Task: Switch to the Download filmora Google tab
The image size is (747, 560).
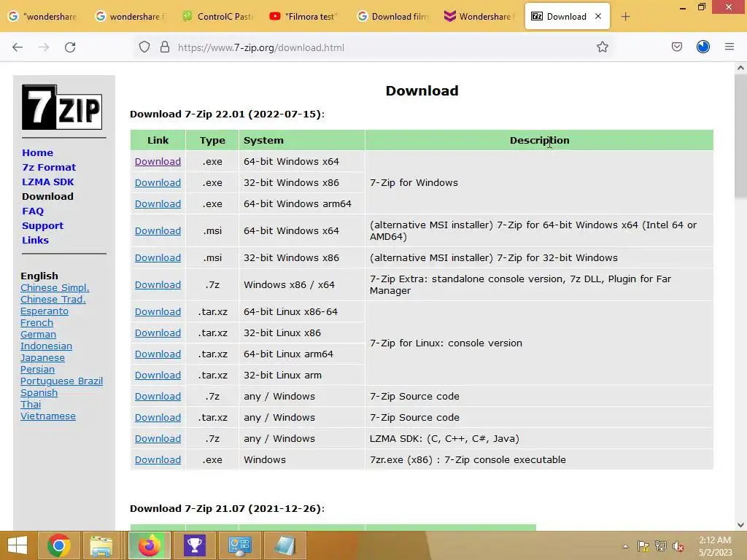Action: [392, 16]
